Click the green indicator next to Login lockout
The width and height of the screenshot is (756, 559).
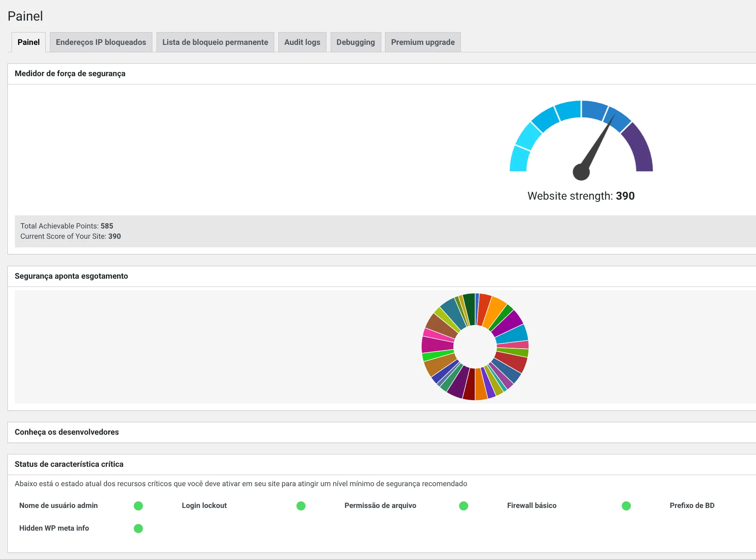pos(301,505)
